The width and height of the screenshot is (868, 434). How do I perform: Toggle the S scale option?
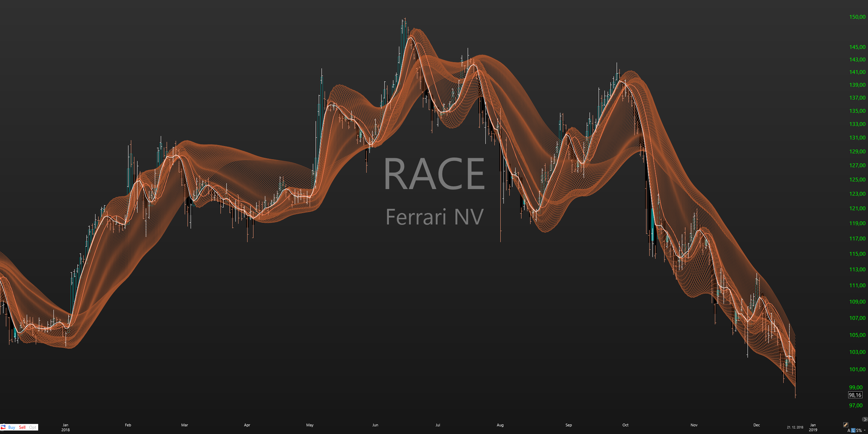pyautogui.click(x=857, y=431)
